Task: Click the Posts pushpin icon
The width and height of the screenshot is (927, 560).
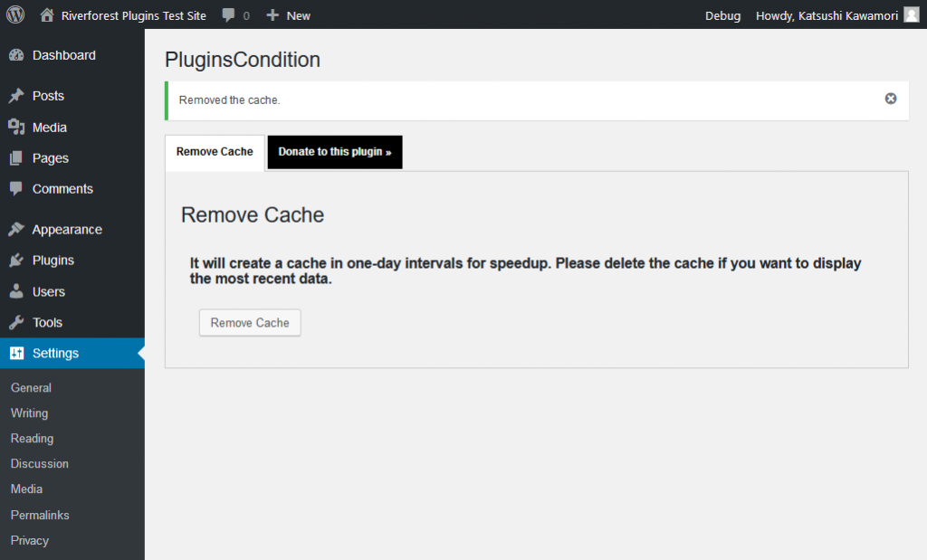Action: click(x=16, y=96)
